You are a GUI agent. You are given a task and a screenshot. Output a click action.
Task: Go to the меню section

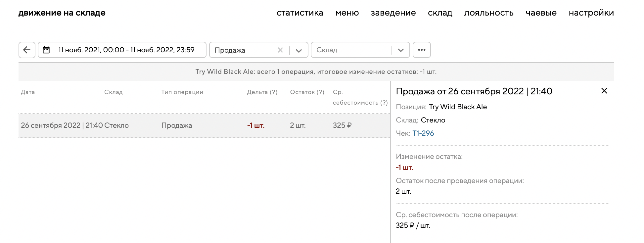347,13
